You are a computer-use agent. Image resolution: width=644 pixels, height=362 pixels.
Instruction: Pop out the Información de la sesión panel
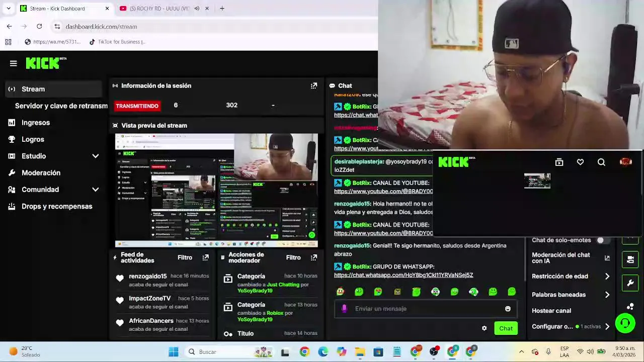click(314, 85)
